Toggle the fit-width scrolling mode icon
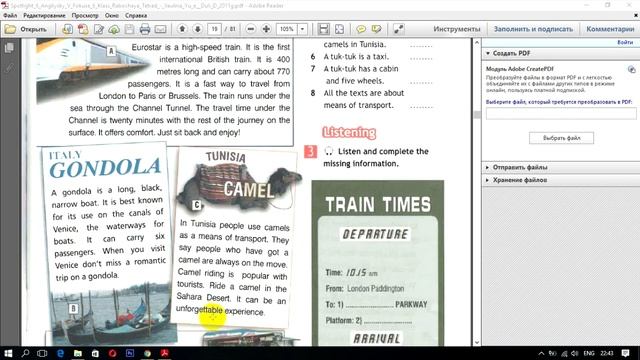 [324, 29]
